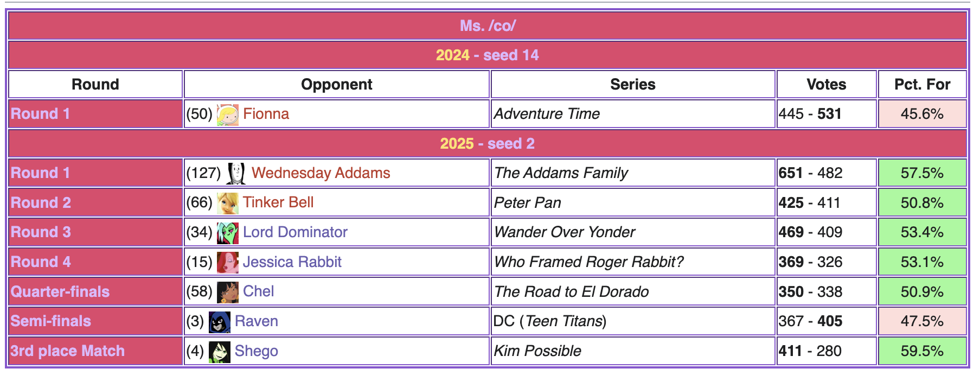Click the Semi-finals round label
This screenshot has width=980, height=375.
50,321
